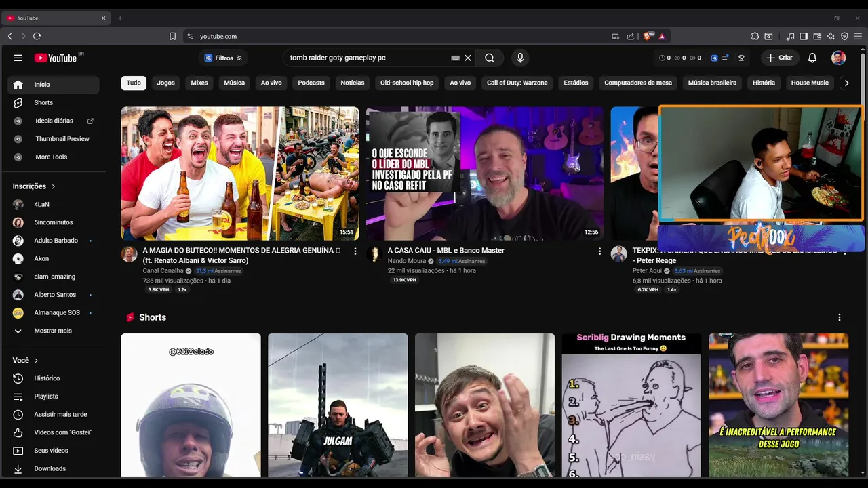
Task: Open the Nando Moura channel name
Action: tap(407, 261)
